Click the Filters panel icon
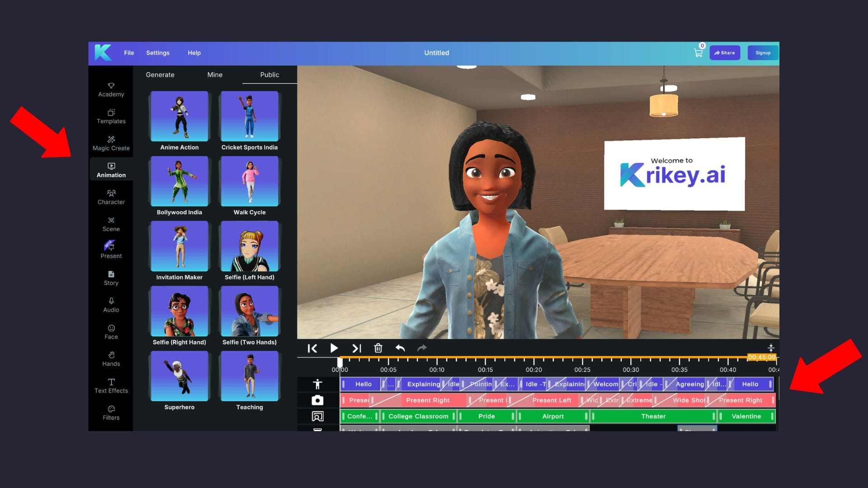868x488 pixels. pos(111,413)
